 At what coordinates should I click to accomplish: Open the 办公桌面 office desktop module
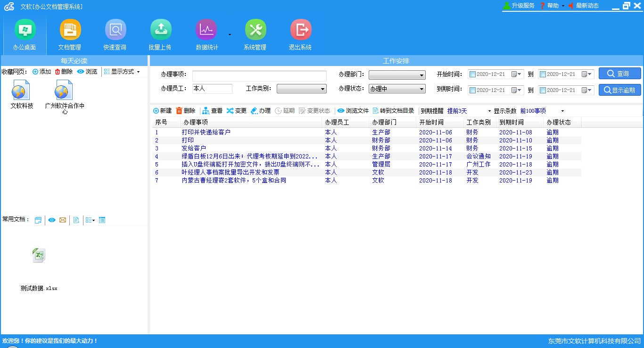pos(25,35)
